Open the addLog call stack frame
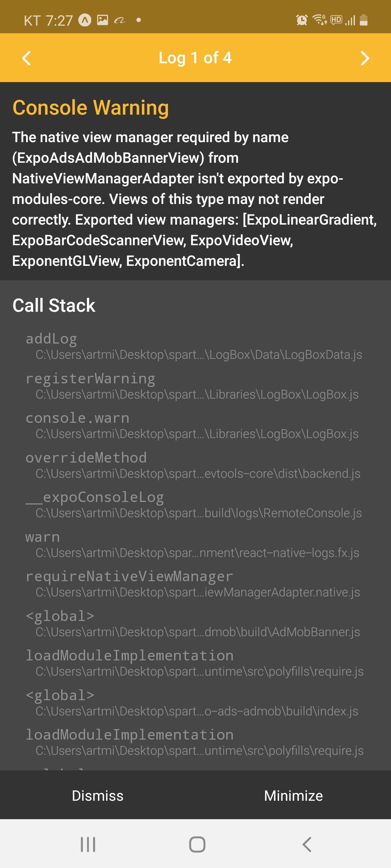This screenshot has height=868, width=391. [195, 346]
